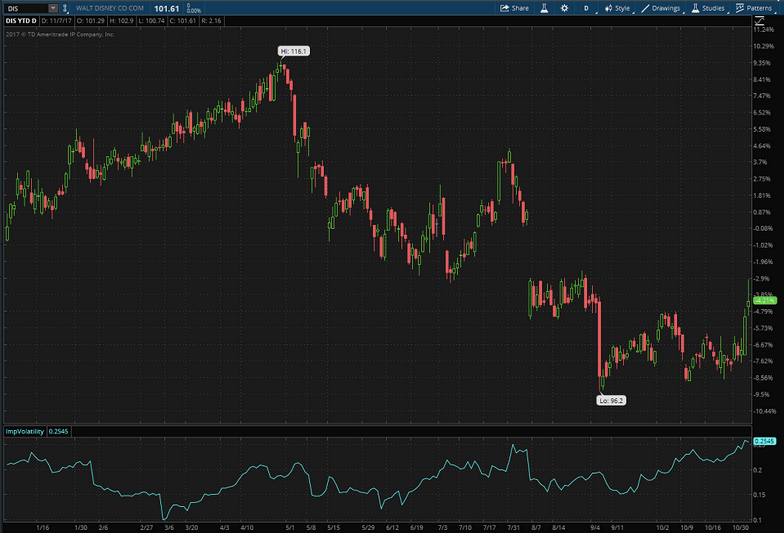Click the WALT DISNEY CO COM company name
This screenshot has width=784, height=533.
[110, 8]
